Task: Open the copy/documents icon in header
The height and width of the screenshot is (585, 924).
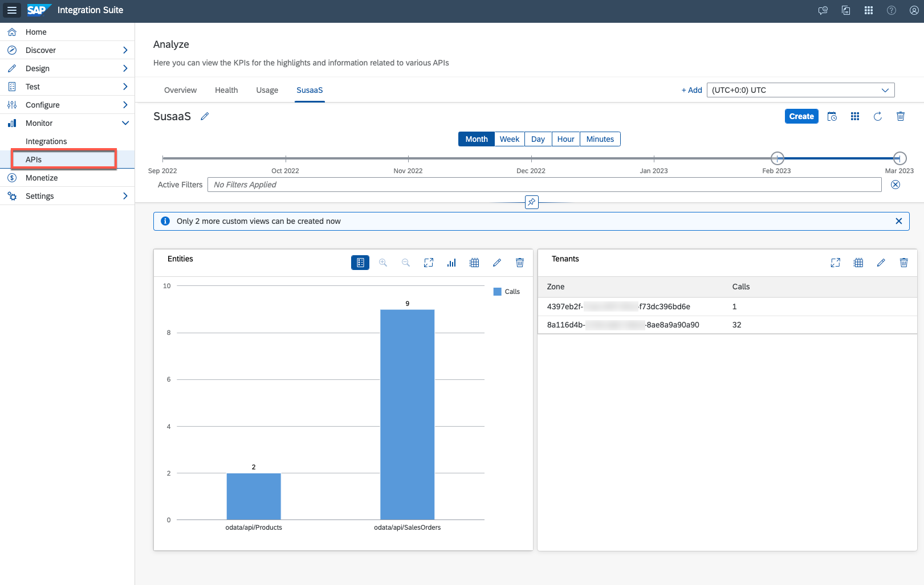Action: tap(846, 10)
